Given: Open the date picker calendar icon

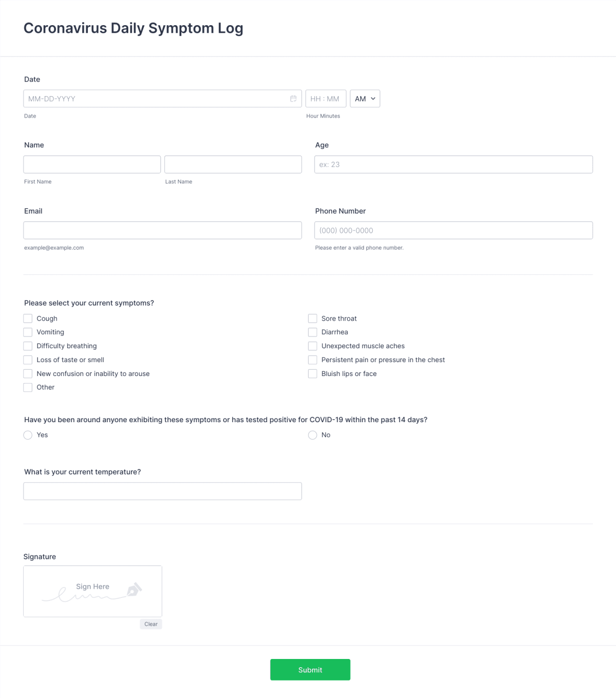Looking at the screenshot, I should click(x=294, y=98).
